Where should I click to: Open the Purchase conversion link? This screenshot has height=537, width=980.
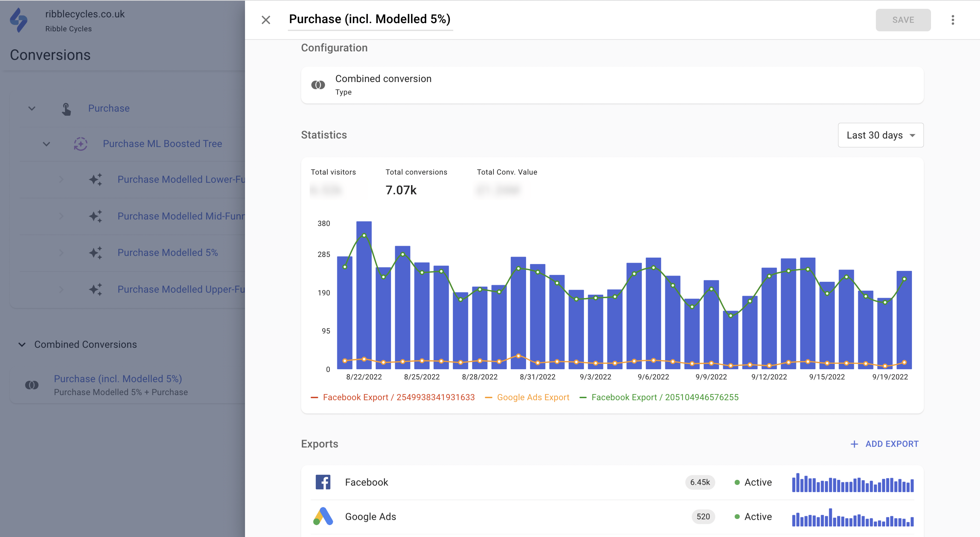tap(109, 108)
